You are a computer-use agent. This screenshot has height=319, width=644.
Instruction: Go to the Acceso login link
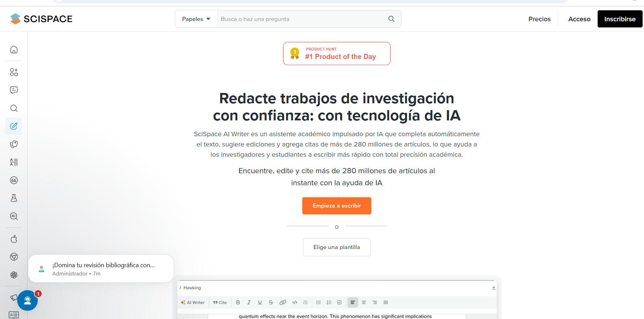click(579, 19)
